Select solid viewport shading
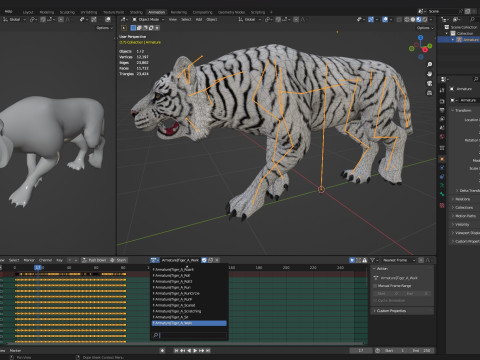Image resolution: width=480 pixels, height=360 pixels. (x=413, y=20)
